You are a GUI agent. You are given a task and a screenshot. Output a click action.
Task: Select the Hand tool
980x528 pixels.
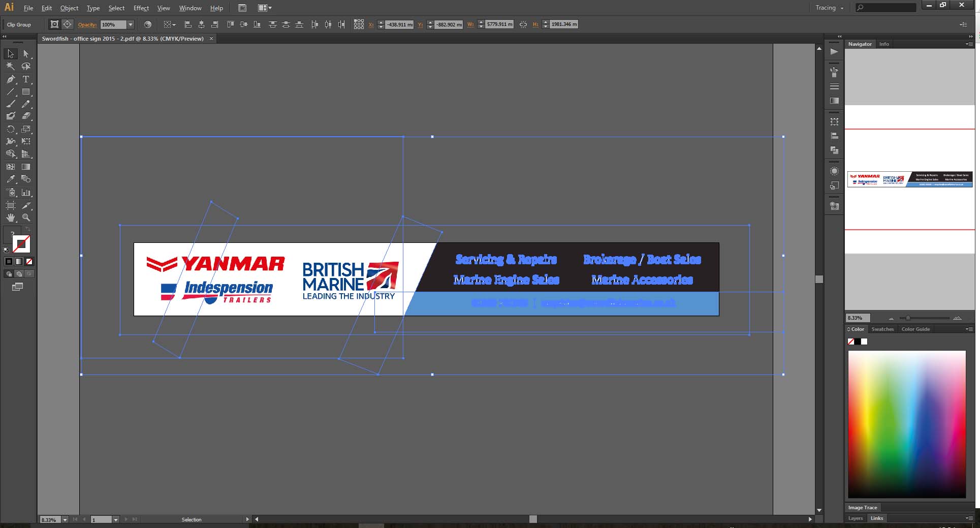coord(10,218)
